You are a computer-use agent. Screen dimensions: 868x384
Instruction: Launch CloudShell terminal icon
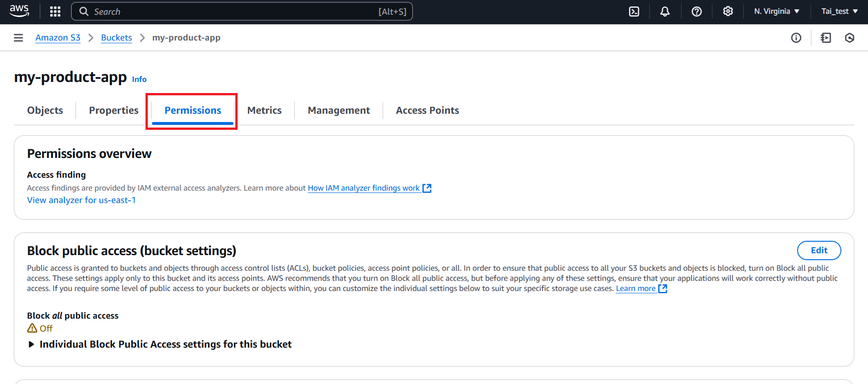pos(634,12)
